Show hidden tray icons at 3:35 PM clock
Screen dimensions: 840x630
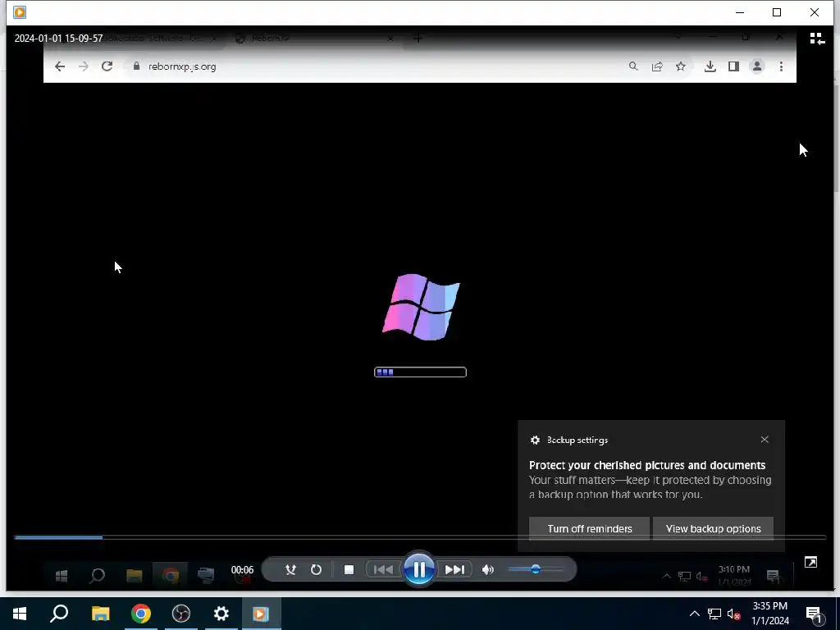click(694, 614)
